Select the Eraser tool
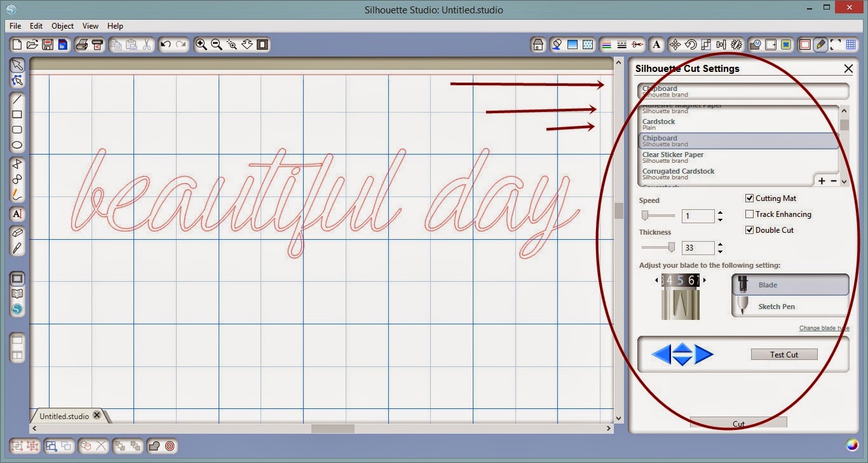Viewport: 868px width, 463px height. coord(17,233)
